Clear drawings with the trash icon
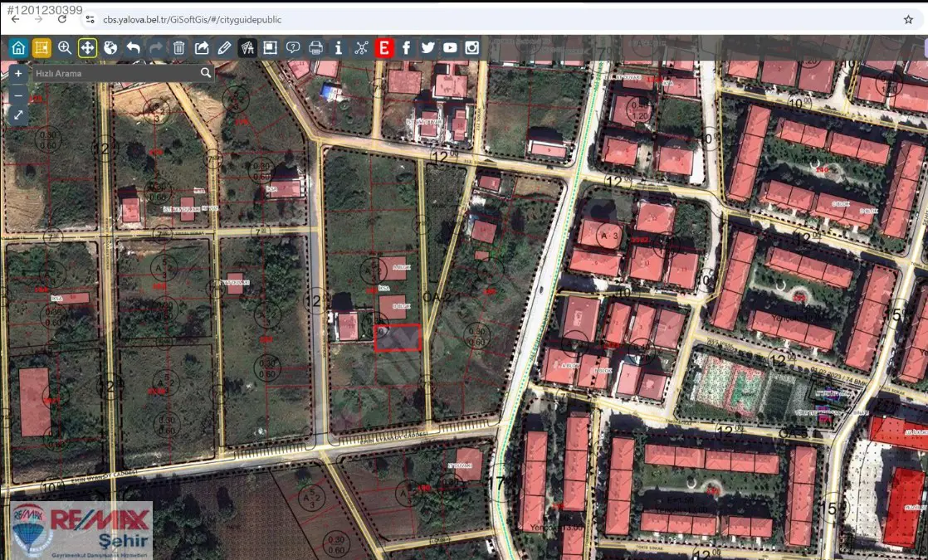This screenshot has width=928, height=560. point(178,48)
